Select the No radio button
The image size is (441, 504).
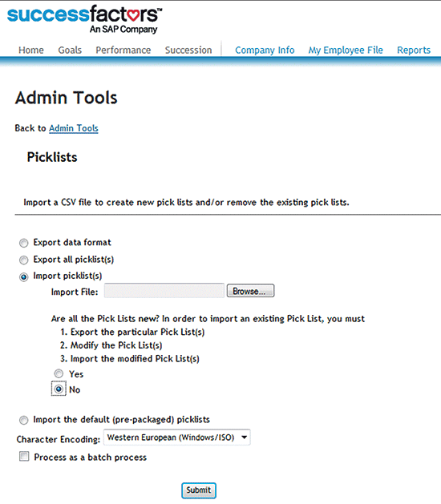click(59, 389)
